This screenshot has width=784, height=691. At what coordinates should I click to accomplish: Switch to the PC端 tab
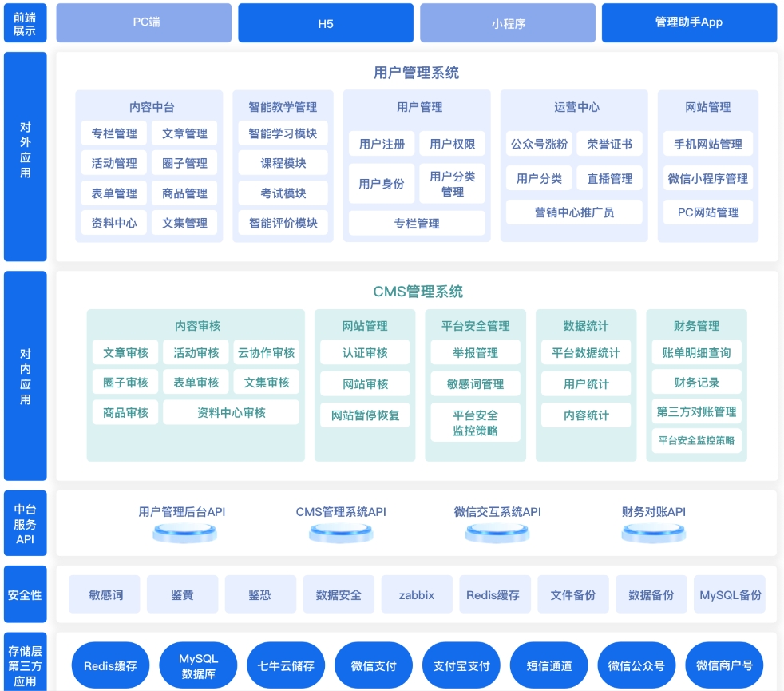click(x=144, y=22)
